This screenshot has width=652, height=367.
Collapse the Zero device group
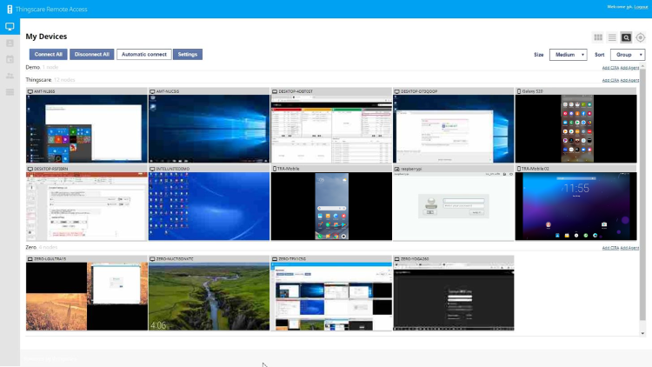(x=31, y=247)
